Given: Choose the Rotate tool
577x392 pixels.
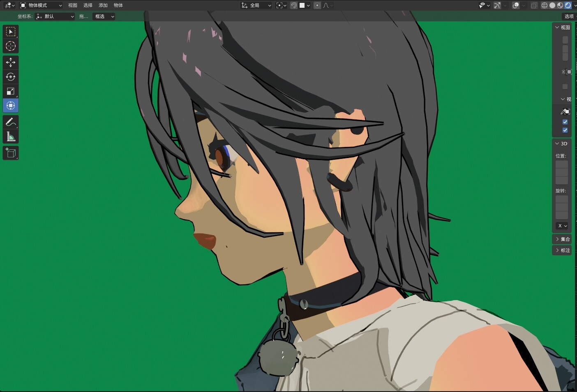Looking at the screenshot, I should [11, 77].
